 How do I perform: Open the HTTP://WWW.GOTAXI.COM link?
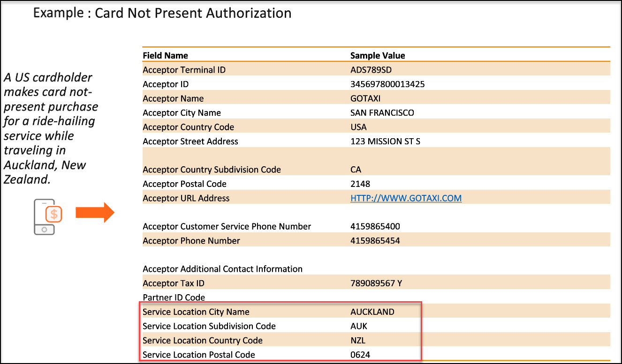point(406,198)
